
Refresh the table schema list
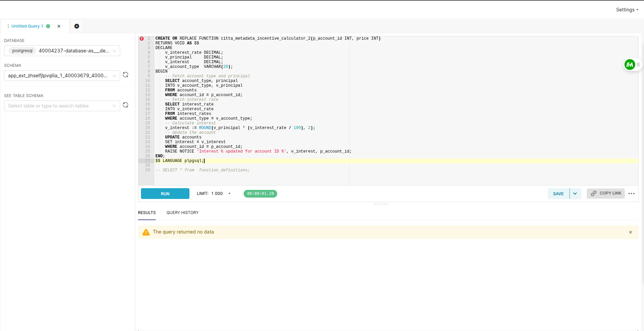click(x=126, y=105)
